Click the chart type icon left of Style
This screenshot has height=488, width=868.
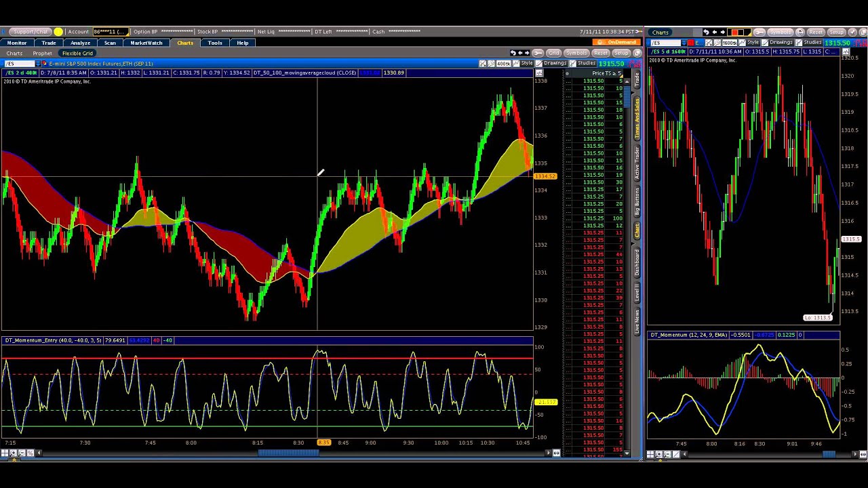coord(516,63)
